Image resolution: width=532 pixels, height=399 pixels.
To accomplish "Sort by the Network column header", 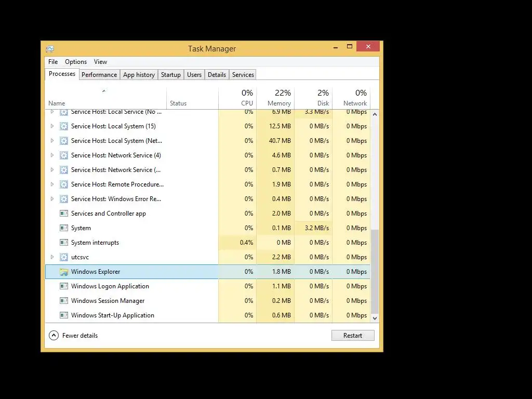I will coord(351,98).
